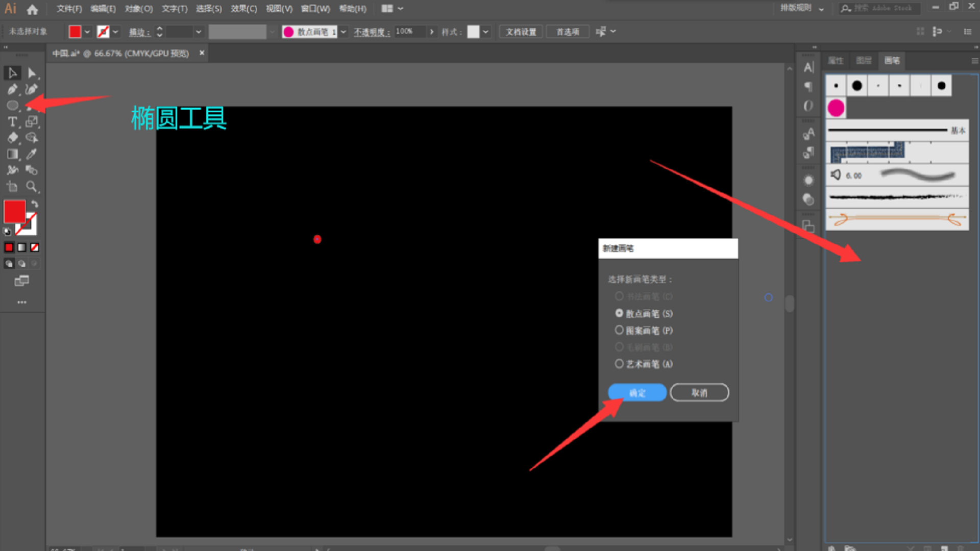Select 艺术画笔 (A) radio option
Screen dimensions: 980x551
(x=619, y=364)
